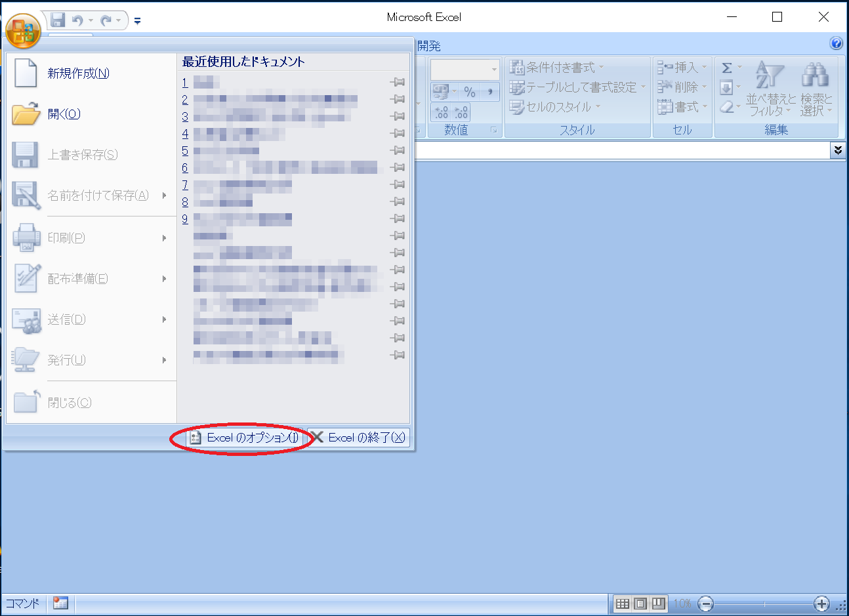Switch to Page Break Preview icon
The width and height of the screenshot is (849, 616).
pos(659,604)
